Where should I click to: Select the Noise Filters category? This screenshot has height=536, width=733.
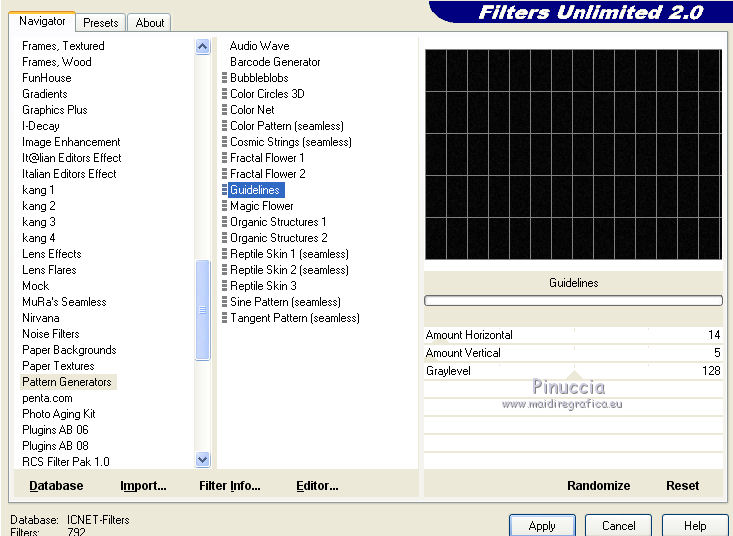point(50,334)
